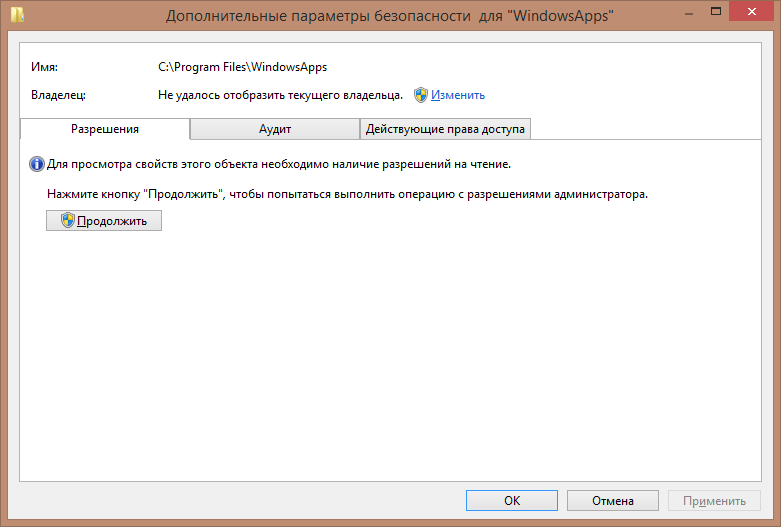Screen dimensions: 781x527
Task: Switch to the Аудит tab
Action: 275,129
